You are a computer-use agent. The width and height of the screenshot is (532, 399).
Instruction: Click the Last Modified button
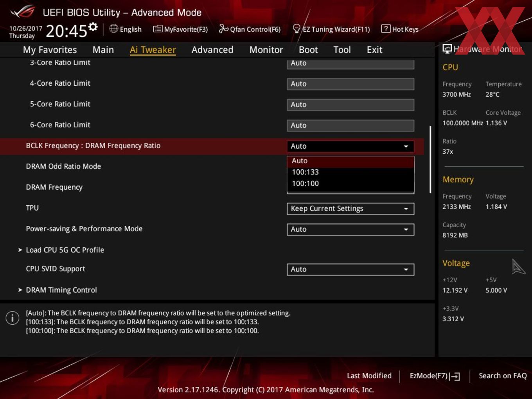369,376
